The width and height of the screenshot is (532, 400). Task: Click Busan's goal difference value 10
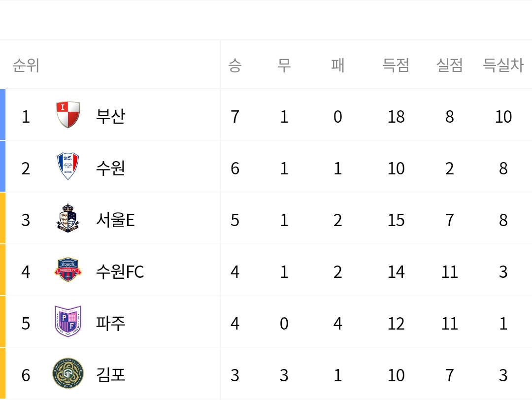(x=503, y=117)
